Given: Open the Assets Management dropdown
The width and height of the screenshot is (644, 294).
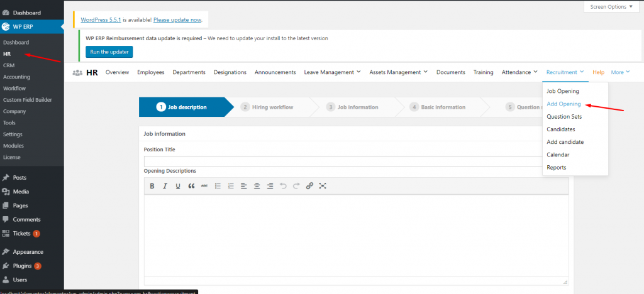Looking at the screenshot, I should [398, 72].
